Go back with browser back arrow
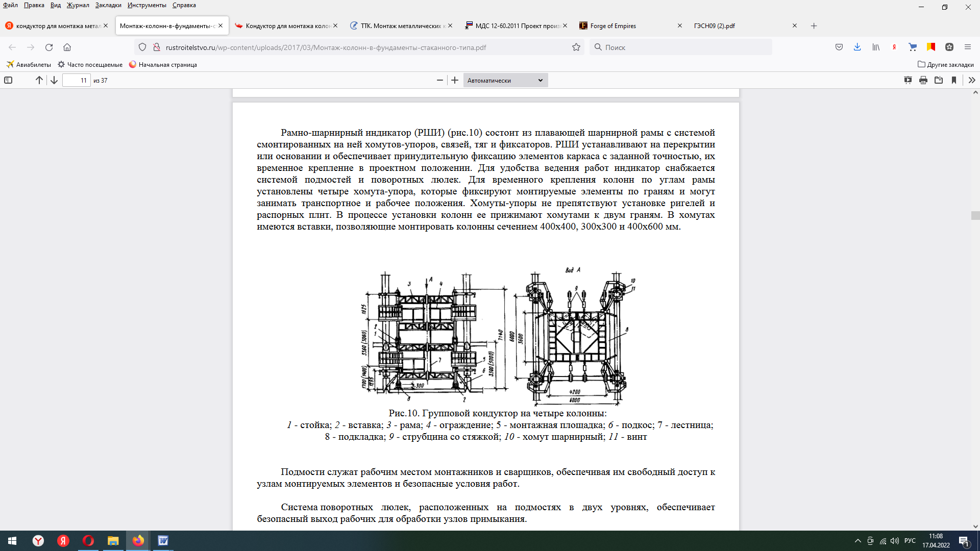980x551 pixels. 12,47
